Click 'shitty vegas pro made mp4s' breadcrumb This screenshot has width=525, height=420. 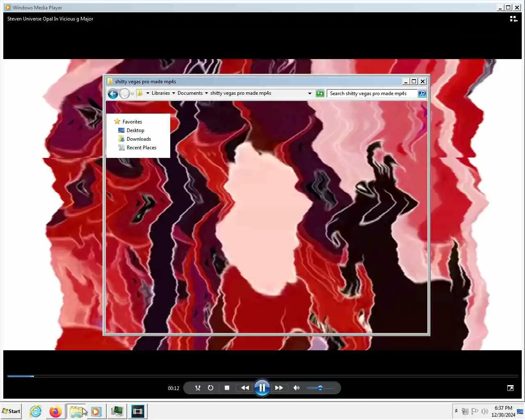click(241, 93)
